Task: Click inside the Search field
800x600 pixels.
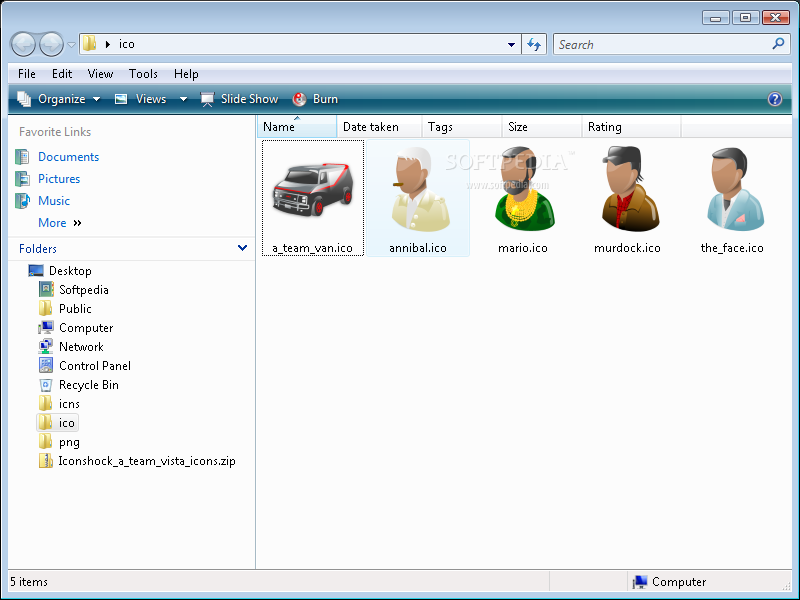Action: pyautogui.click(x=663, y=44)
